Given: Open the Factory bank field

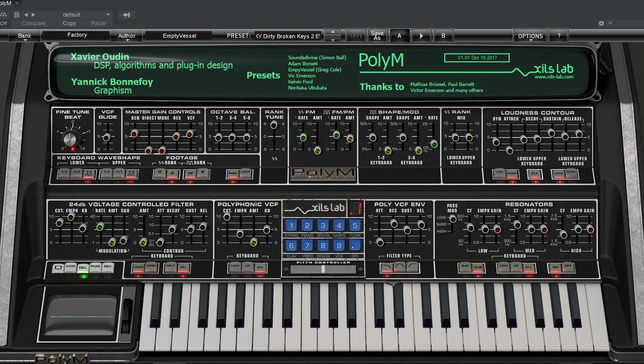Looking at the screenshot, I should click(x=77, y=35).
